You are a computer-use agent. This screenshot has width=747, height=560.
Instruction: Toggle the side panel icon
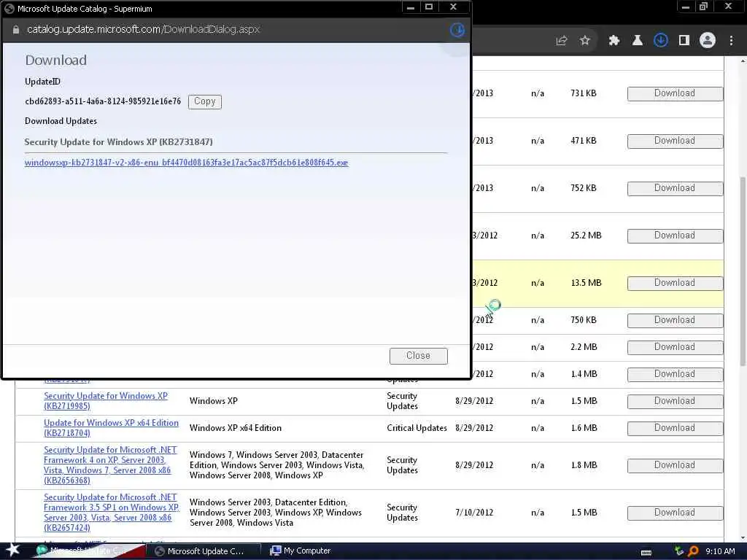click(684, 41)
